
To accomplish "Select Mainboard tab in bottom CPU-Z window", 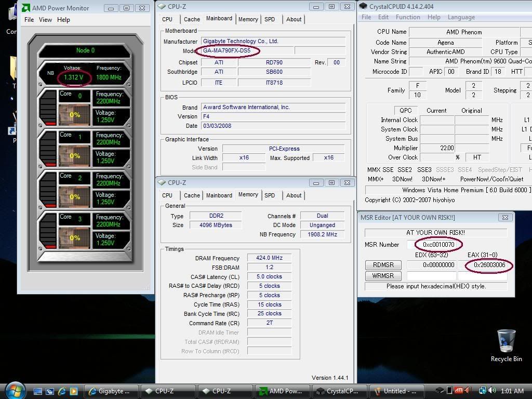I will 219,195.
